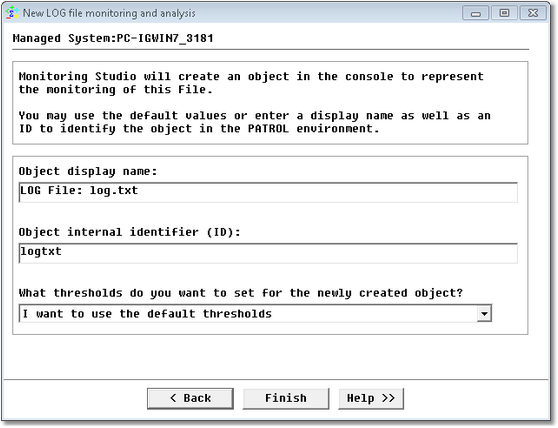The height and width of the screenshot is (428, 558).
Task: Open the thresholds dropdown arrow
Action: tap(484, 313)
